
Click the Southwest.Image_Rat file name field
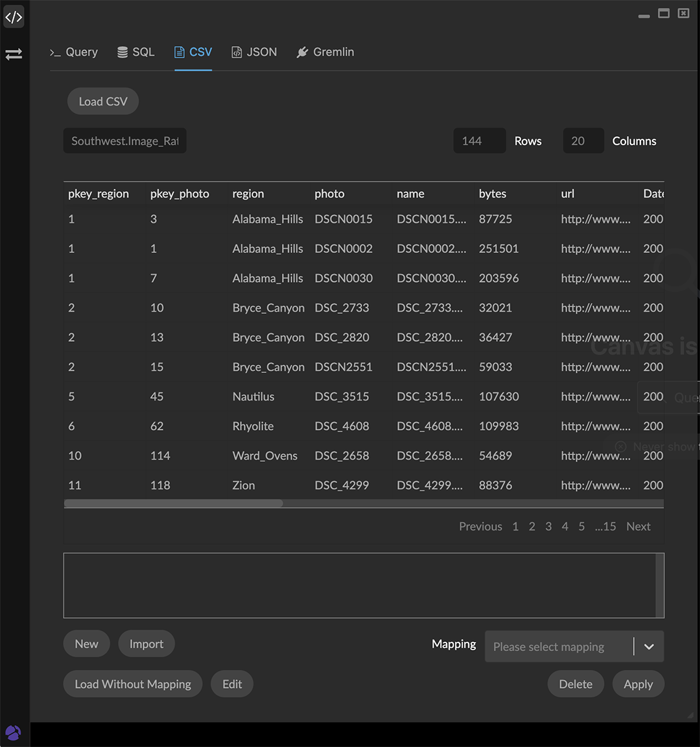[x=124, y=141]
